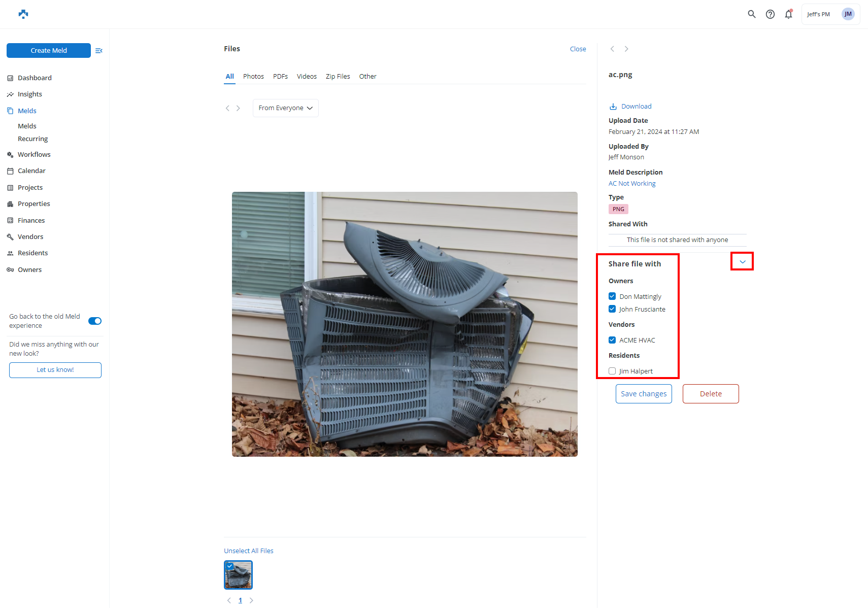Click the Delete button

point(711,394)
